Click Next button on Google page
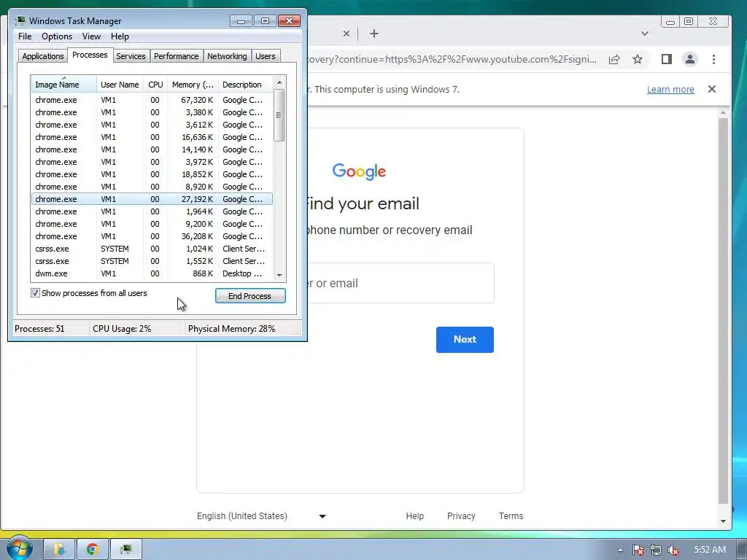Image resolution: width=747 pixels, height=560 pixels. 465,340
